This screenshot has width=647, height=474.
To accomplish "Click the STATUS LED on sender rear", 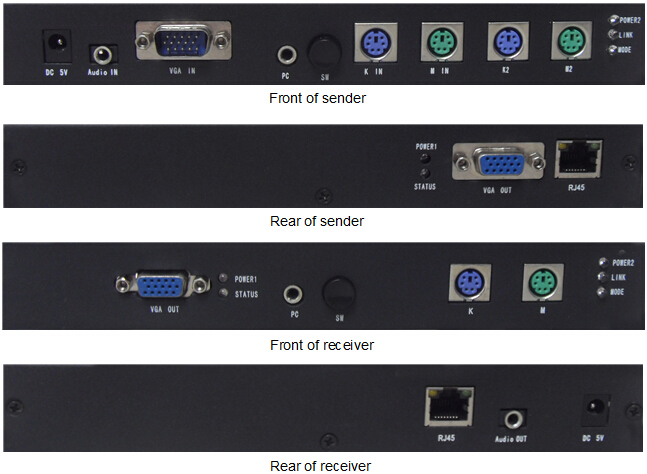I will [x=425, y=173].
